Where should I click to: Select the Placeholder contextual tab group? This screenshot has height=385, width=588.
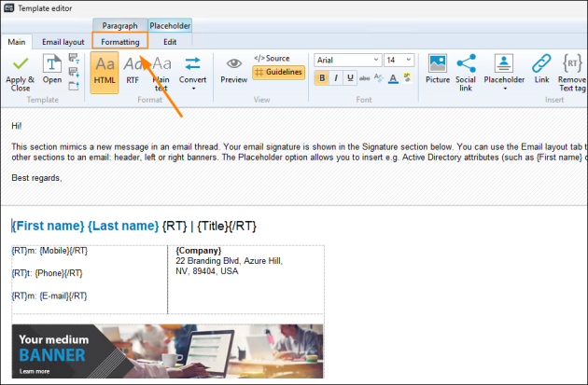(x=170, y=25)
